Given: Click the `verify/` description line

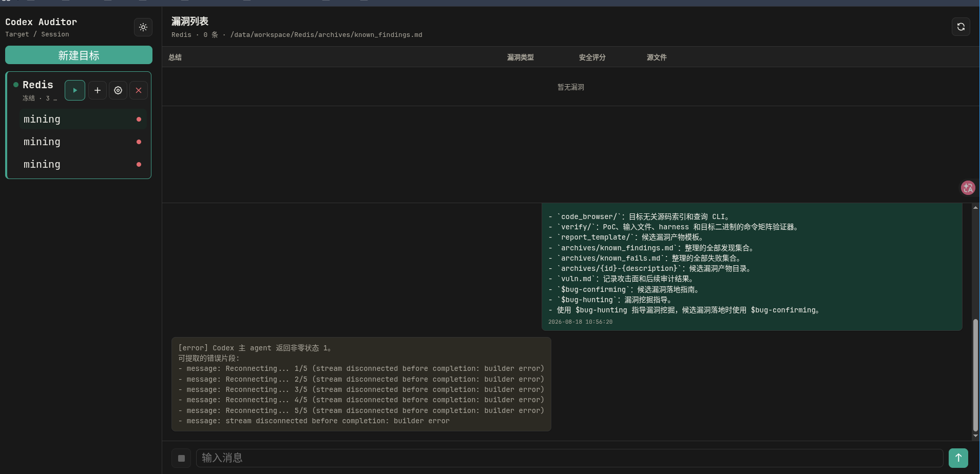Looking at the screenshot, I should [x=674, y=227].
